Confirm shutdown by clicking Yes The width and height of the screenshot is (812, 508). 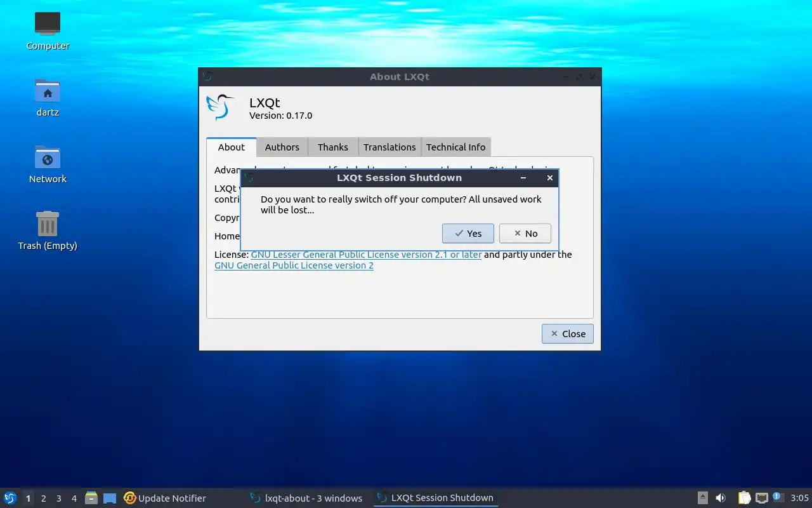(468, 234)
